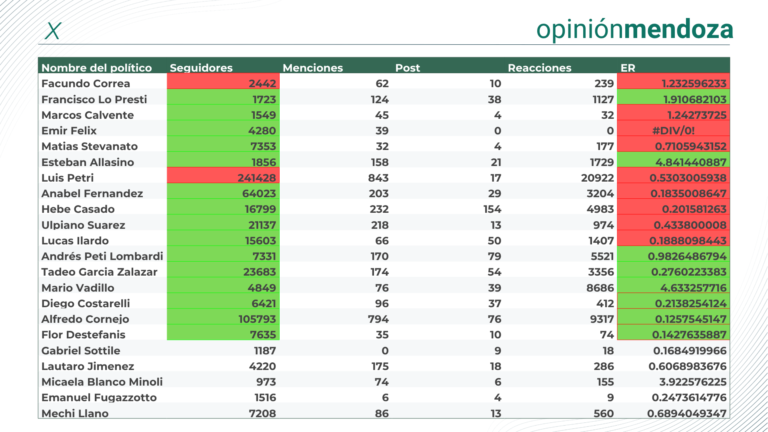Select the Menciones column header
Viewport: 768px width, 432px height.
(312, 68)
